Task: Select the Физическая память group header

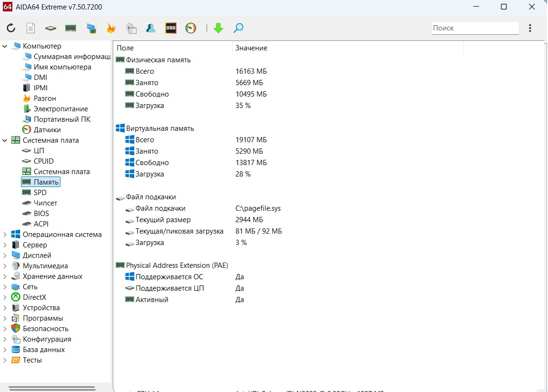Action: 153,60
